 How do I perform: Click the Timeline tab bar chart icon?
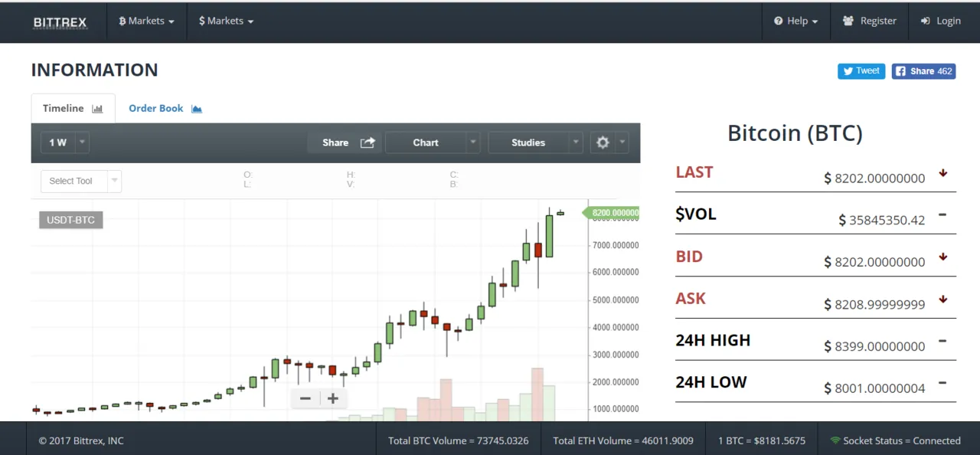point(97,109)
